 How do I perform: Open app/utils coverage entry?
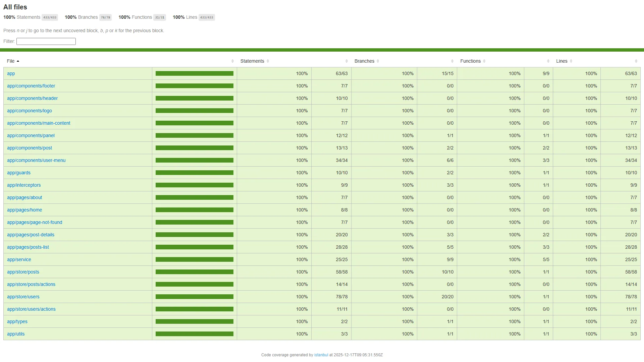16,334
